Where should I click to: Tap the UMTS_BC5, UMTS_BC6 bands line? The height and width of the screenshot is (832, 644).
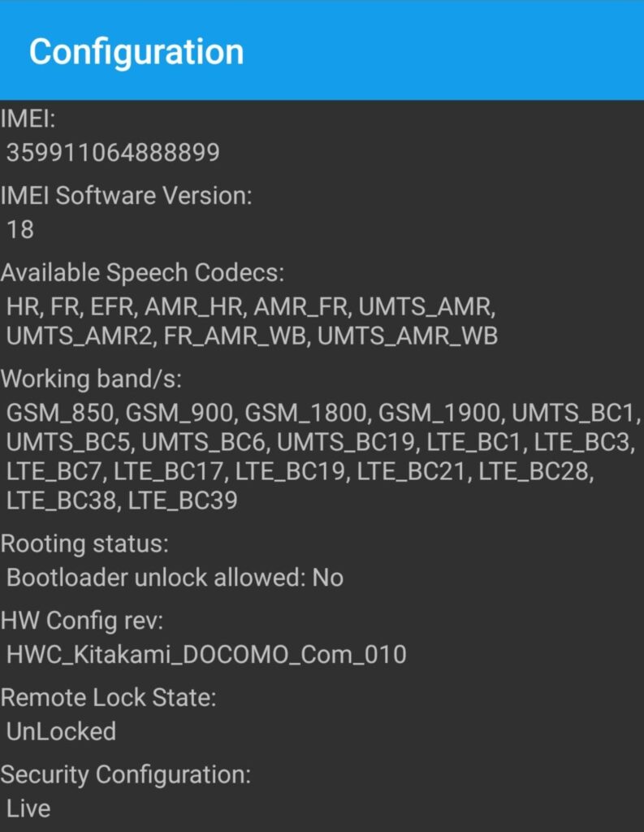pos(321,442)
